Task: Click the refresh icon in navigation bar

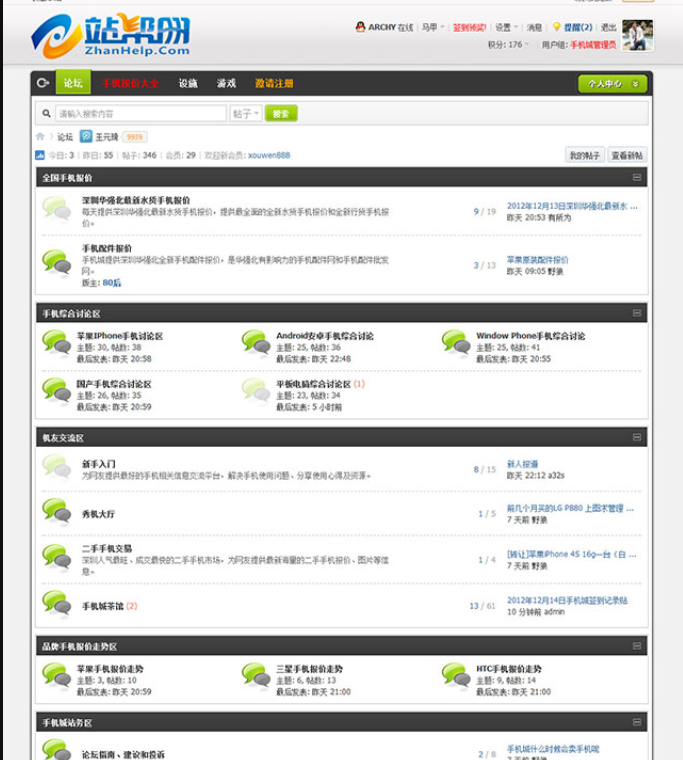Action: coord(43,83)
